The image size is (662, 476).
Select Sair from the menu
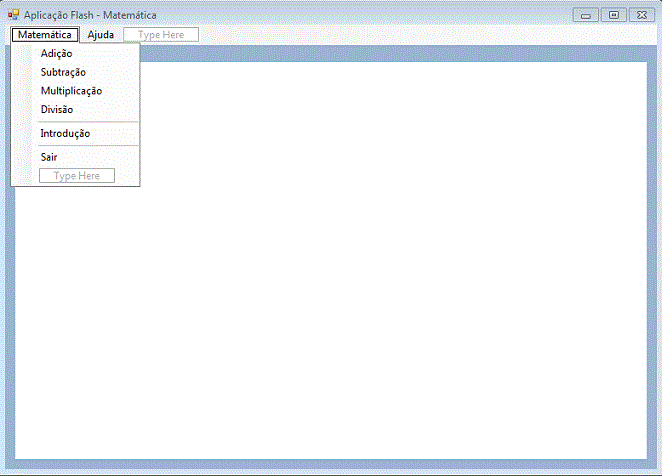[76, 157]
